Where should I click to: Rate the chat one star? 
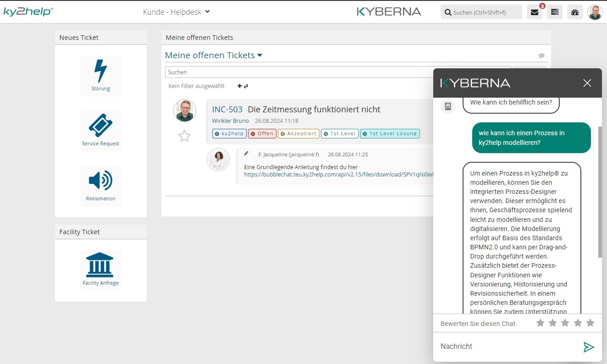tap(541, 323)
